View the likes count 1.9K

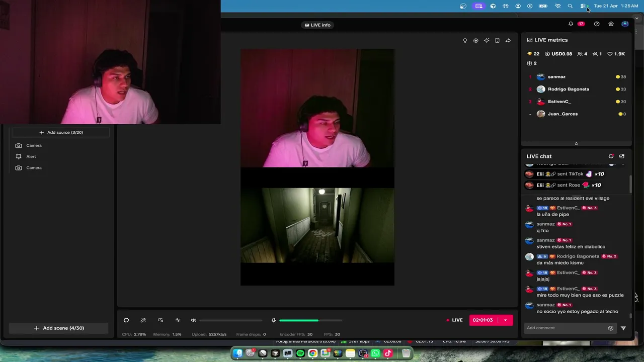pyautogui.click(x=616, y=54)
